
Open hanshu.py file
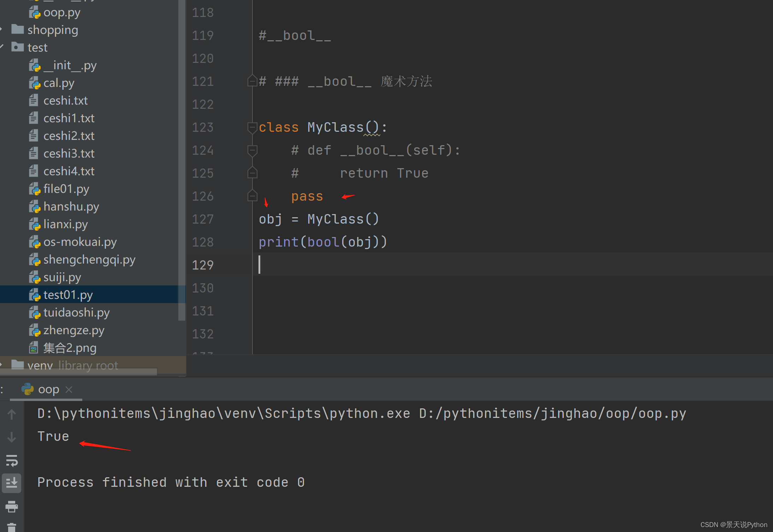pos(71,207)
